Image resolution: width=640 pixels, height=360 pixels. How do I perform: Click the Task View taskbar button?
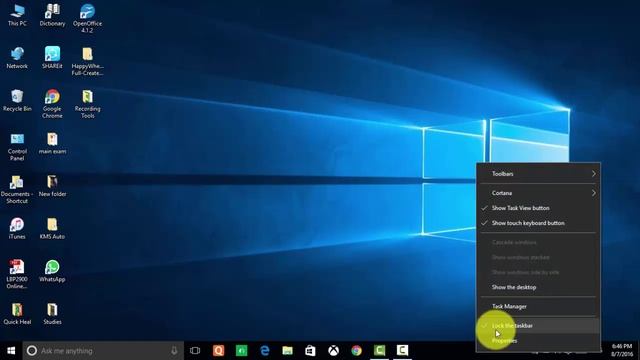[195, 350]
